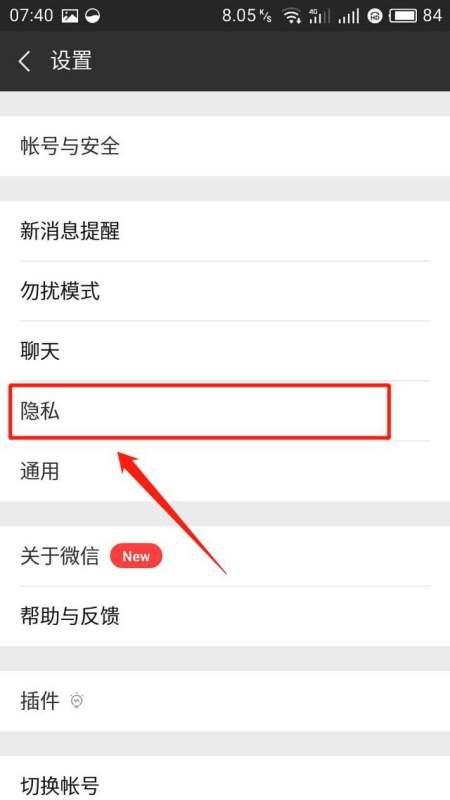Image resolution: width=450 pixels, height=800 pixels.
Task: Click the red New badge
Action: click(136, 556)
